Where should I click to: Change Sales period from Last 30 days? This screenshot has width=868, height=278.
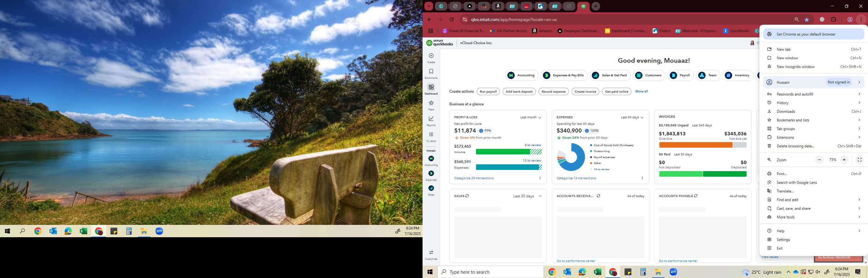click(x=527, y=196)
